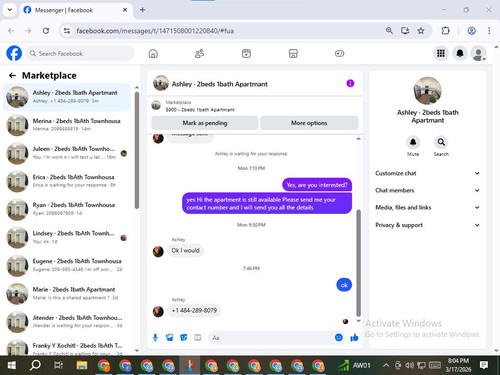Expand Customize chat section
500x375 pixels.
pos(427,173)
